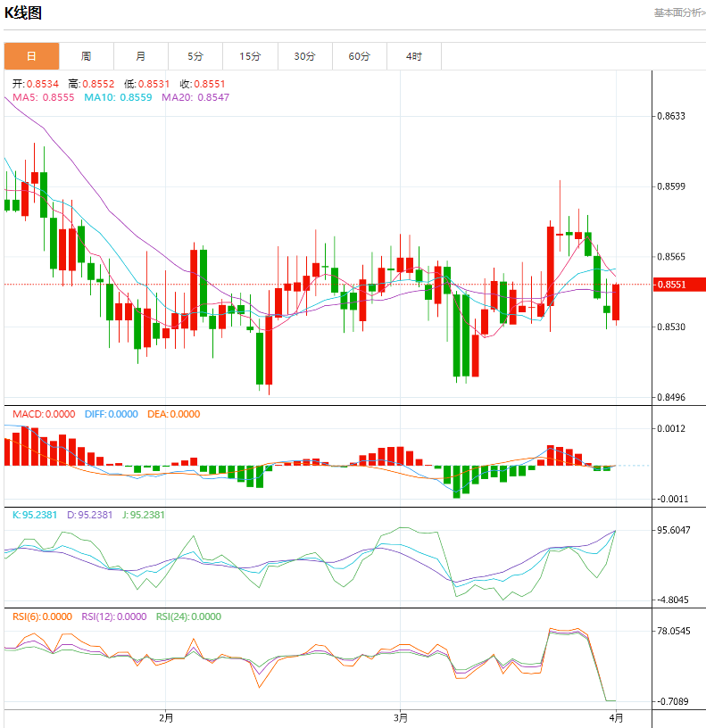This screenshot has height=728, width=706.
Task: Click the 0.0012 MACD axis label
Action: pos(671,428)
